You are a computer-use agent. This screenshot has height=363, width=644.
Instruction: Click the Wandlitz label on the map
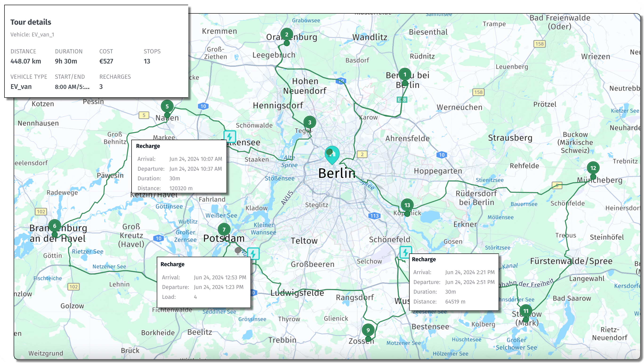(370, 37)
